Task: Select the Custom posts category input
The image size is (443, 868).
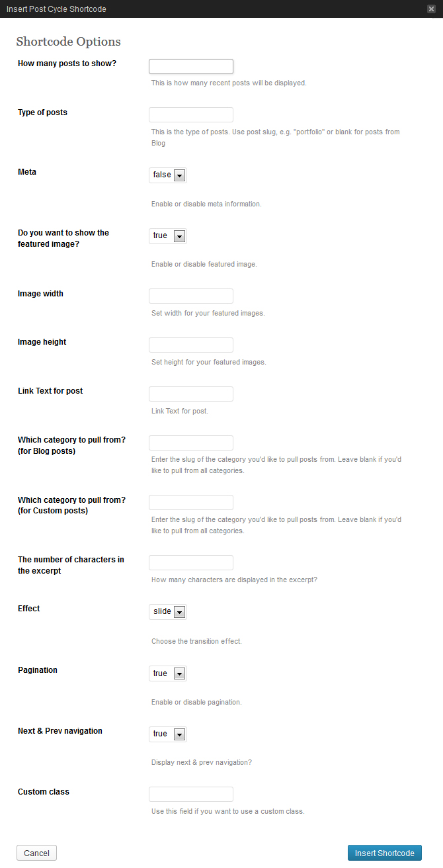Action: point(191,502)
